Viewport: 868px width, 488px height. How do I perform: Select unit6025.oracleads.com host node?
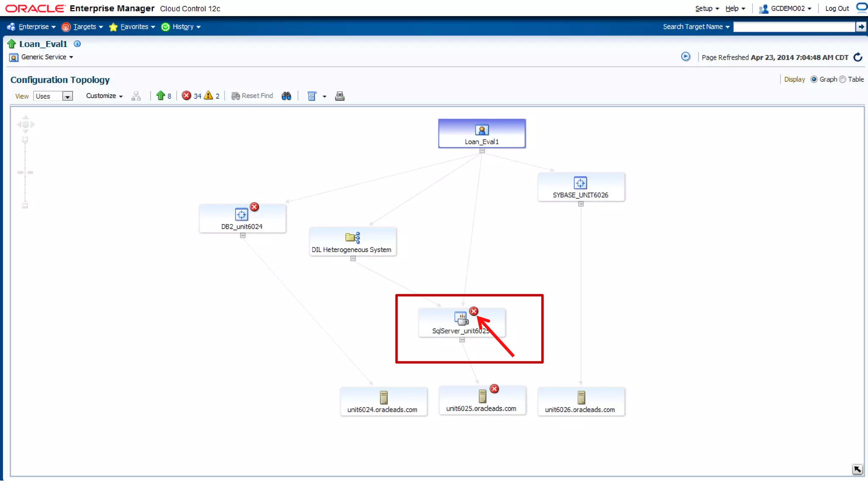[482, 400]
